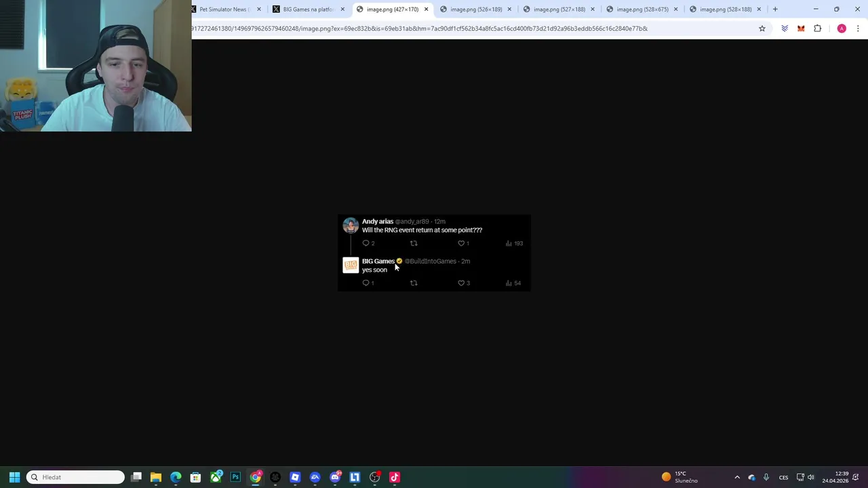Image resolution: width=868 pixels, height=488 pixels.
Task: Bookmark this page with the star icon
Action: [x=762, y=28]
